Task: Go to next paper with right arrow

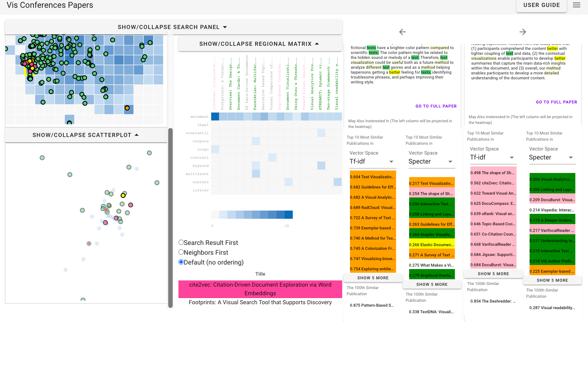Action: click(523, 32)
